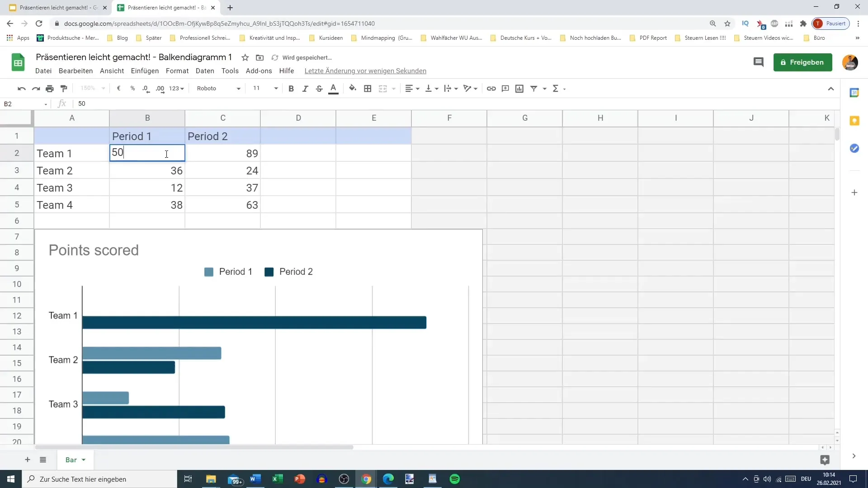868x488 pixels.
Task: Enable currency format toggle
Action: [118, 88]
